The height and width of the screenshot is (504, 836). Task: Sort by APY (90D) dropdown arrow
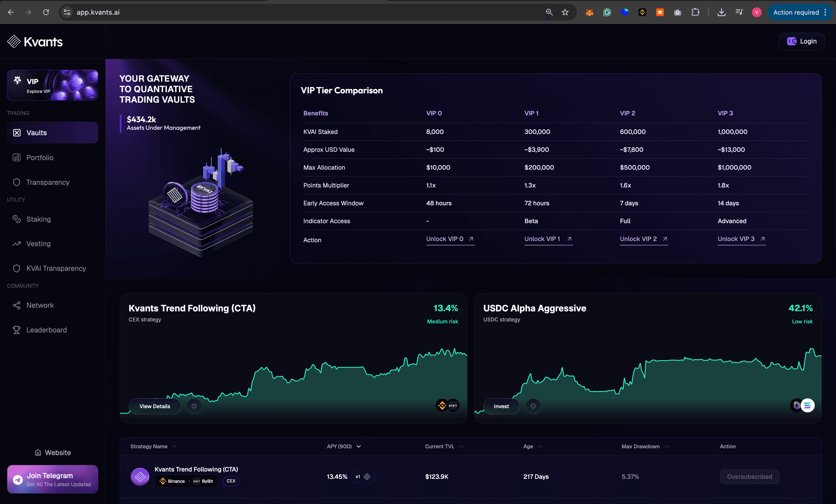(359, 446)
